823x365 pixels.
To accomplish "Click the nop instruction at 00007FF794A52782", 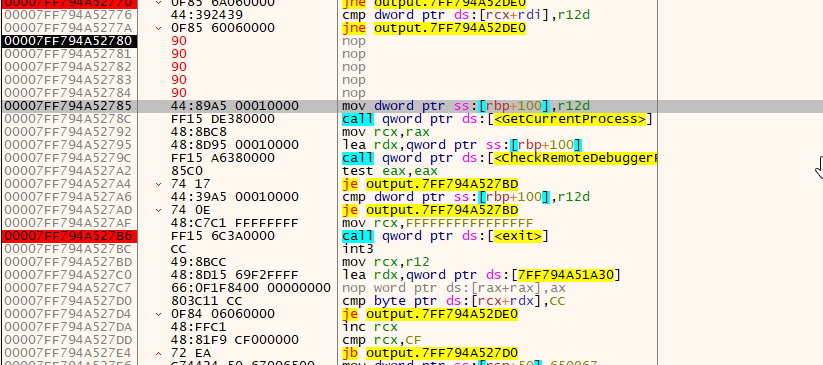I will point(354,67).
